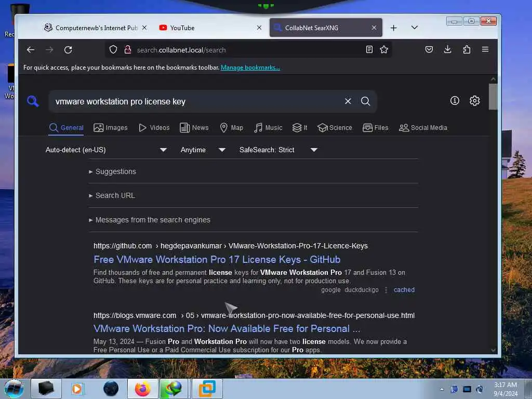Reload the page with the refresh icon
The height and width of the screenshot is (399, 532).
click(x=68, y=50)
